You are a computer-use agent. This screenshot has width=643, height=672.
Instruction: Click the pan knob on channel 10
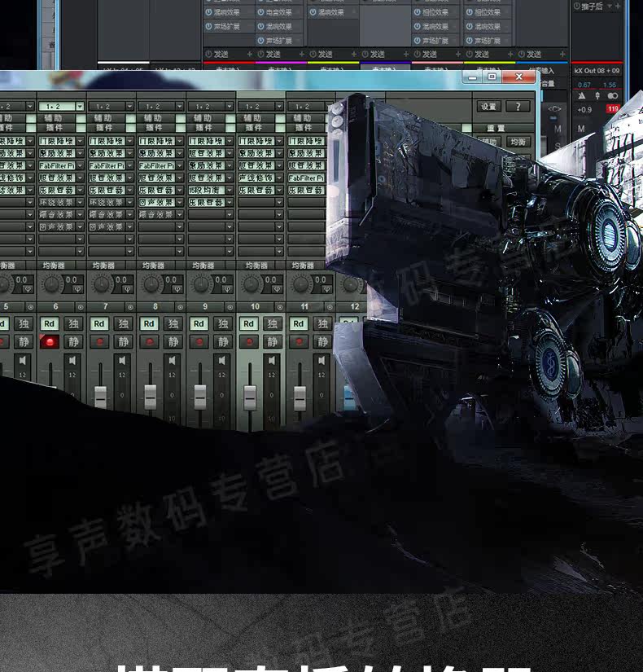[x=251, y=284]
